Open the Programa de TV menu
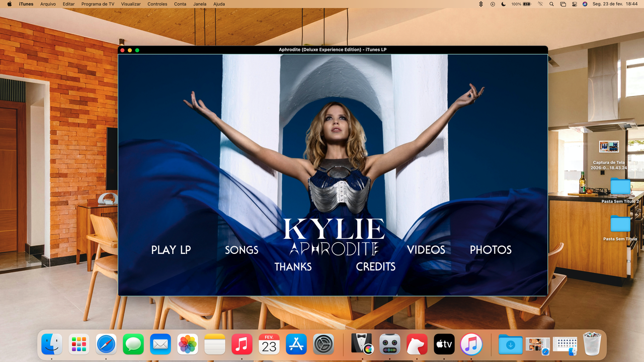This screenshot has width=644, height=362. [98, 4]
